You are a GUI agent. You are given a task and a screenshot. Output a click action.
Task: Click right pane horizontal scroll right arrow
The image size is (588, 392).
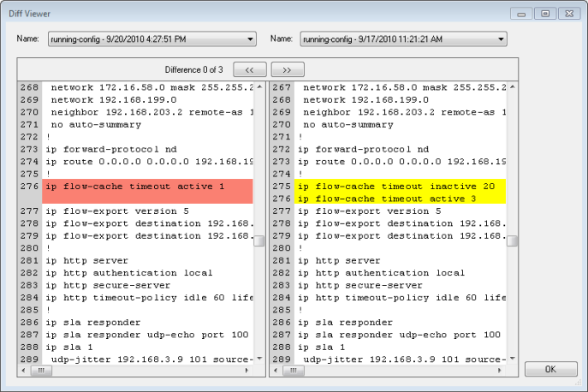tap(499, 371)
